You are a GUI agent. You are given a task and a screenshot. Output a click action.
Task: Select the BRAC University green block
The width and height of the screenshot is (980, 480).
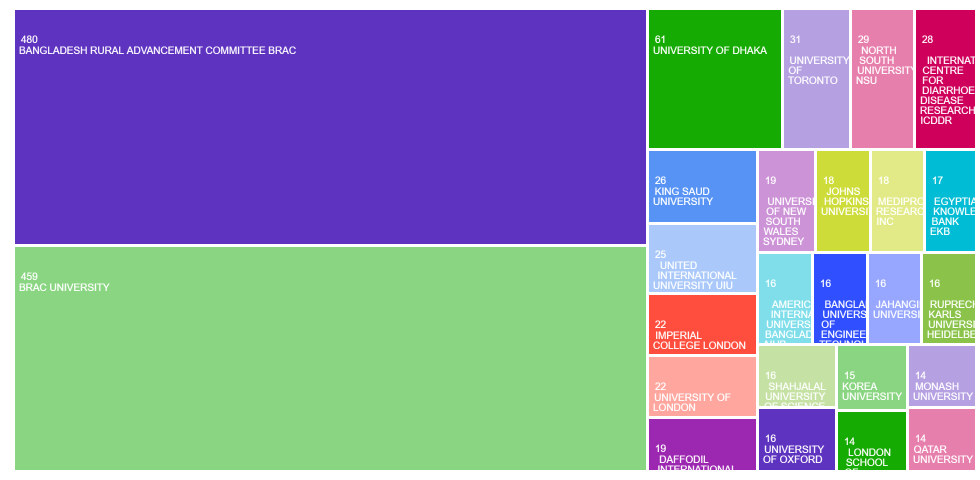(x=330, y=358)
